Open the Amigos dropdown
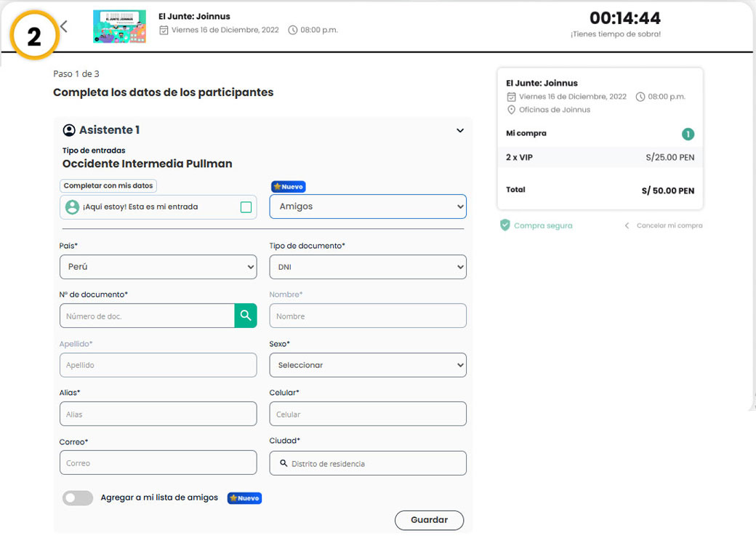The width and height of the screenshot is (756, 544). point(368,207)
